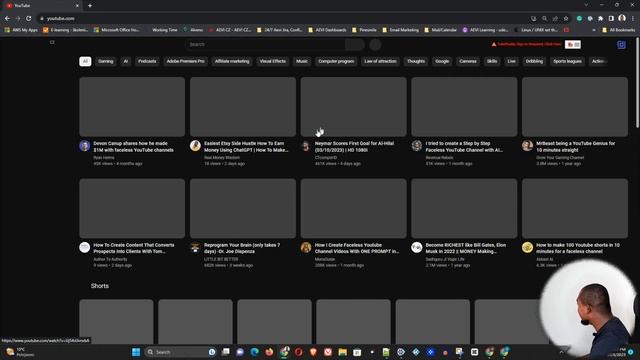Reload the page with refresh icon

point(29,18)
